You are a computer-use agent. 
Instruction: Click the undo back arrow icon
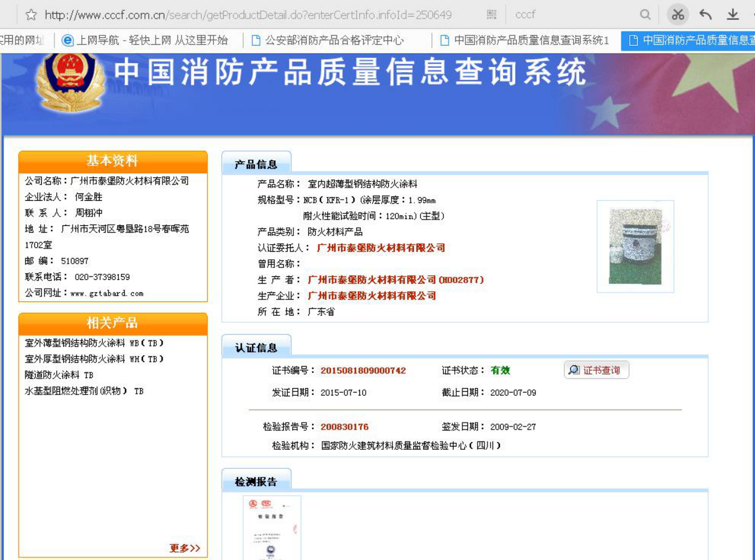pyautogui.click(x=705, y=15)
